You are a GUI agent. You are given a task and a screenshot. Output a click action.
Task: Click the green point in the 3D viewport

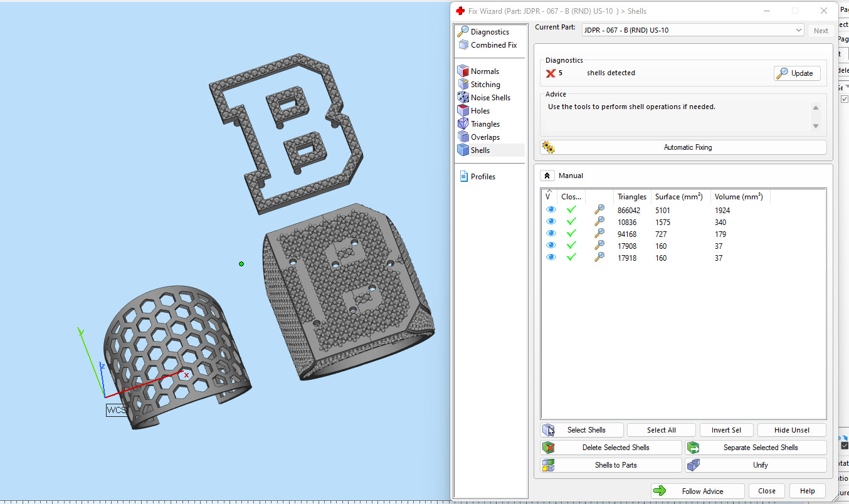(241, 264)
